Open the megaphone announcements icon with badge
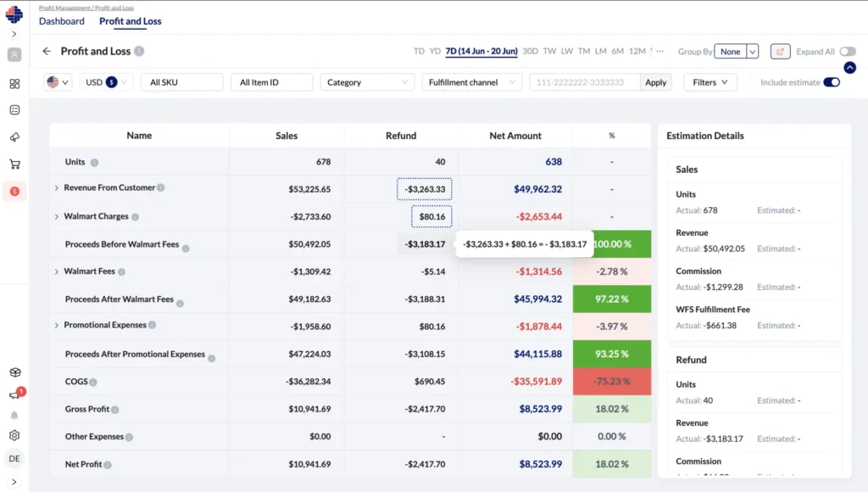Screen dimensions: 868x492 click(15, 394)
